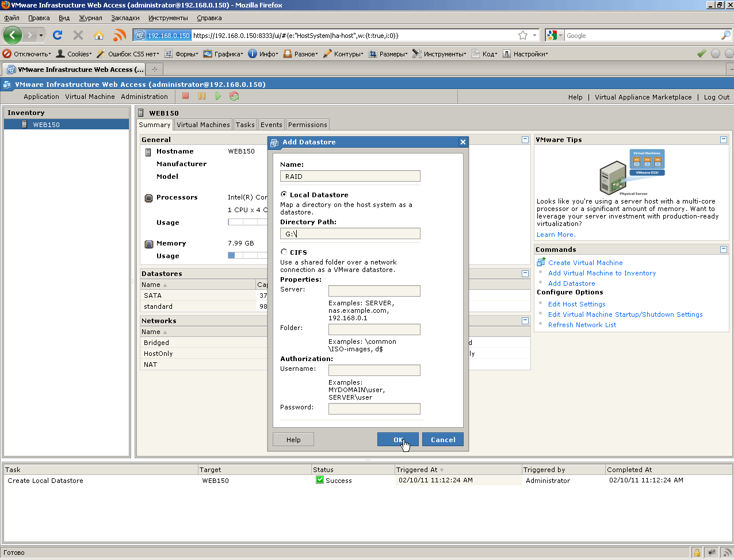
Task: Open Размеры toolbar dropdown
Action: pyautogui.click(x=388, y=53)
